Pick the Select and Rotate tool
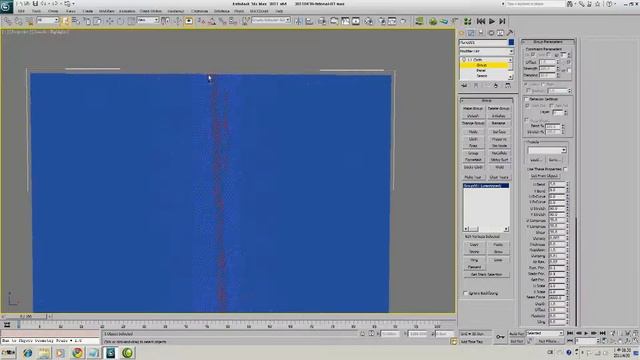 tap(120, 21)
